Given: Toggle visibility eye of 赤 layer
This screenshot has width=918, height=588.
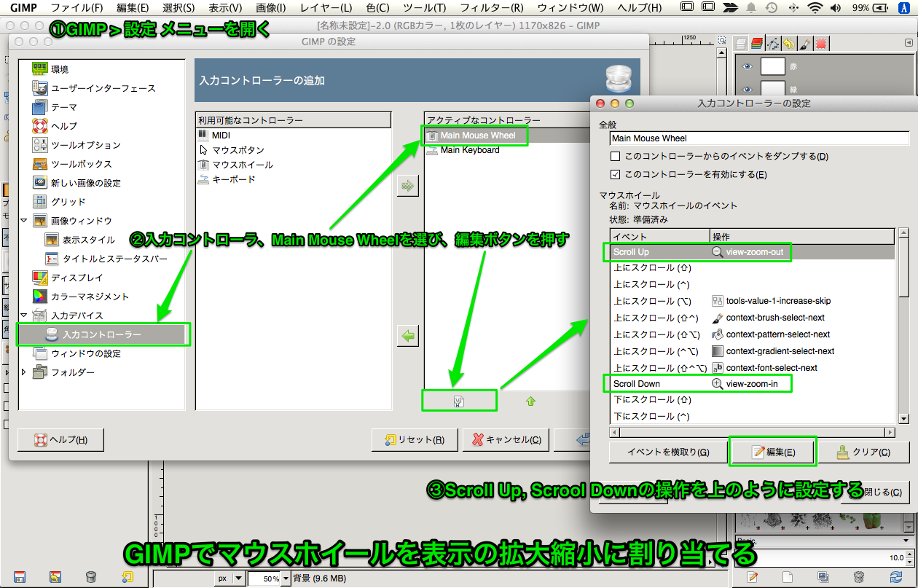Looking at the screenshot, I should click(747, 67).
